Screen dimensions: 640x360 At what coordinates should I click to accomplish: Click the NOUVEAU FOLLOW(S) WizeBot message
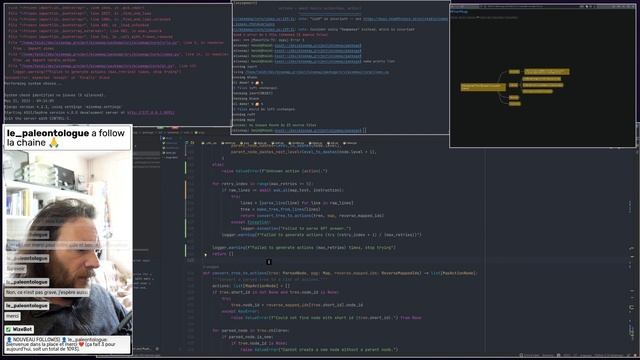[67, 344]
